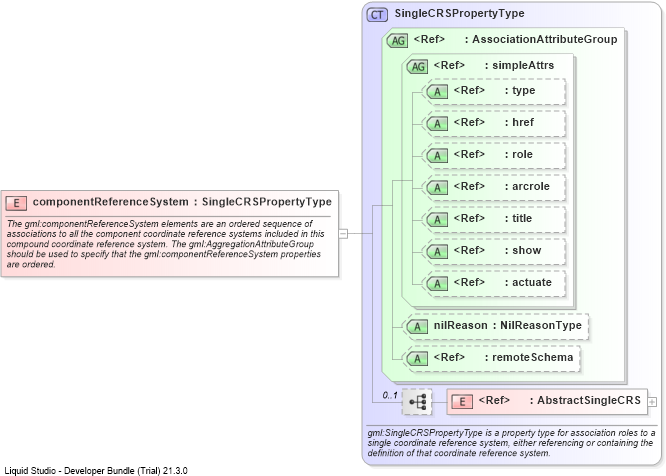Select the title attribute reference label
The height and width of the screenshot is (476, 666).
493,218
